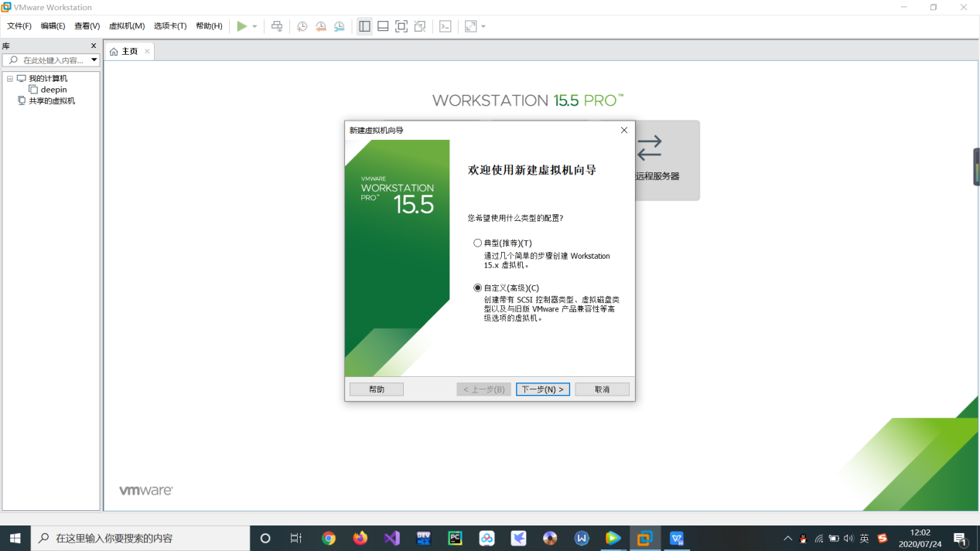Viewport: 980px width, 551px height.
Task: Click the VMware Workstation taskbar icon
Action: (x=644, y=538)
